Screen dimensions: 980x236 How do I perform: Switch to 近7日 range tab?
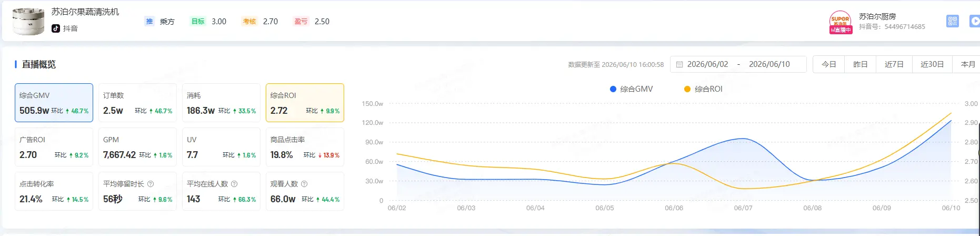(894, 64)
